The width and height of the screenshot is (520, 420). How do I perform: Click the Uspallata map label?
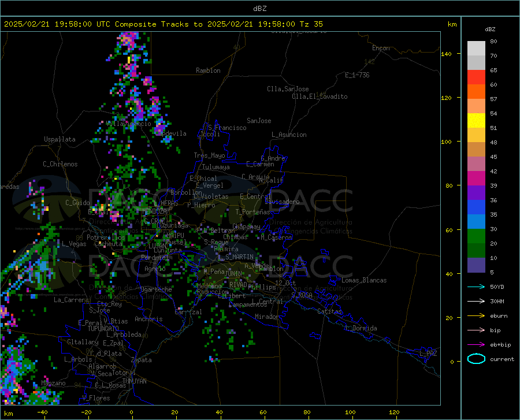click(60, 139)
